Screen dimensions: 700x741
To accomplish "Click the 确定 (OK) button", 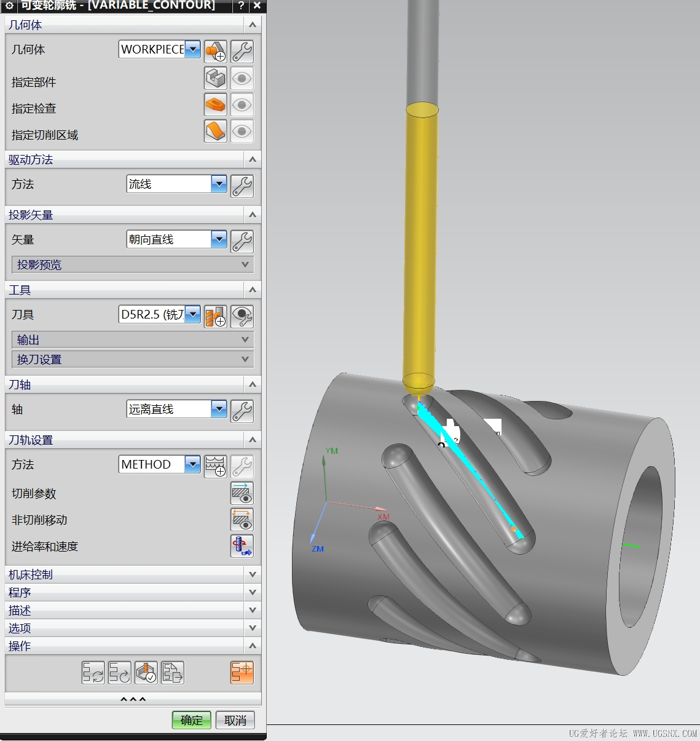I will point(192,720).
